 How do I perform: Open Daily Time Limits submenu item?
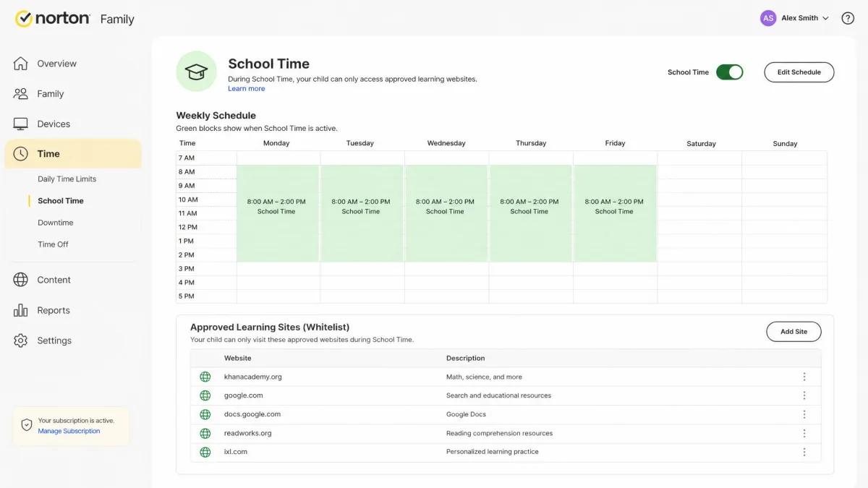point(67,179)
